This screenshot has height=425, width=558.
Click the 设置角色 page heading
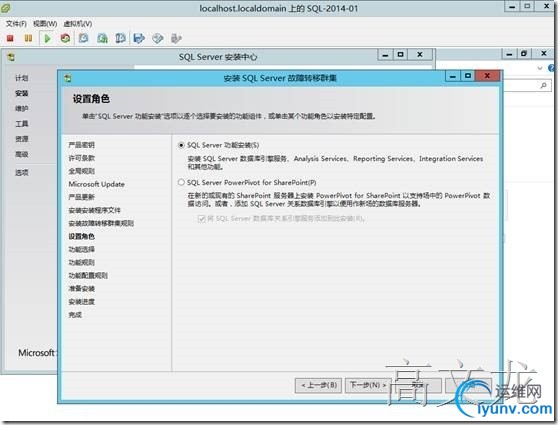(x=91, y=99)
